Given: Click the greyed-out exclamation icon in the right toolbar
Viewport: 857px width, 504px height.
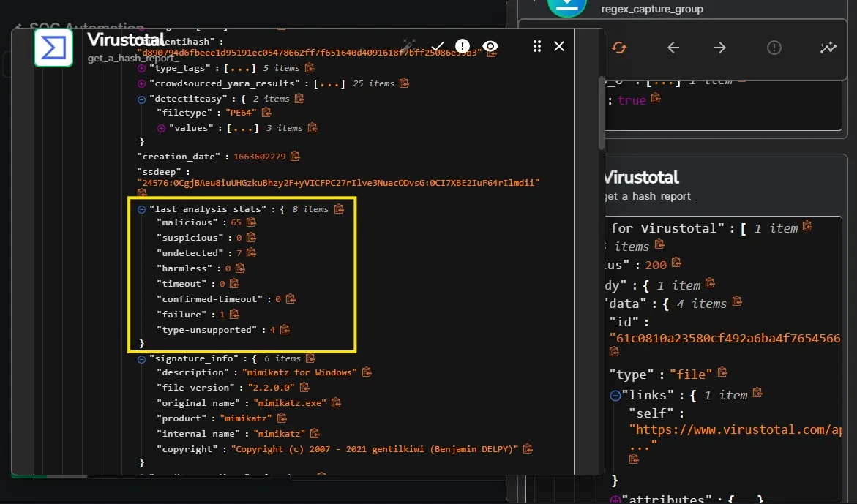Looking at the screenshot, I should (x=774, y=48).
